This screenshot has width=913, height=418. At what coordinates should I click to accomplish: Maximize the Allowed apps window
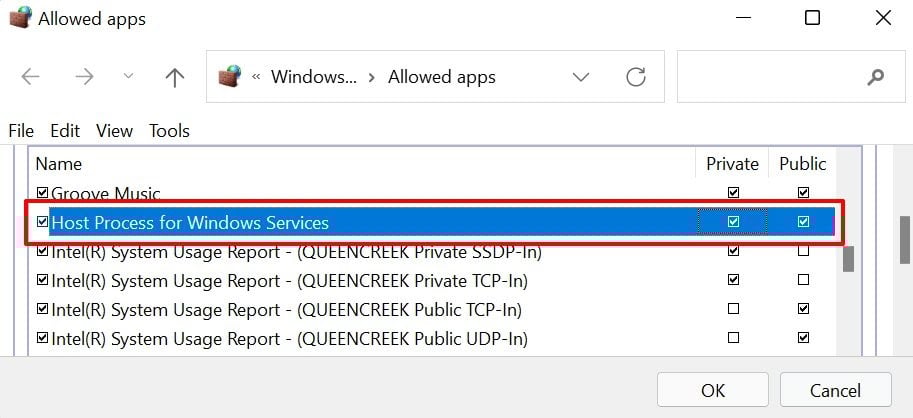(x=812, y=19)
